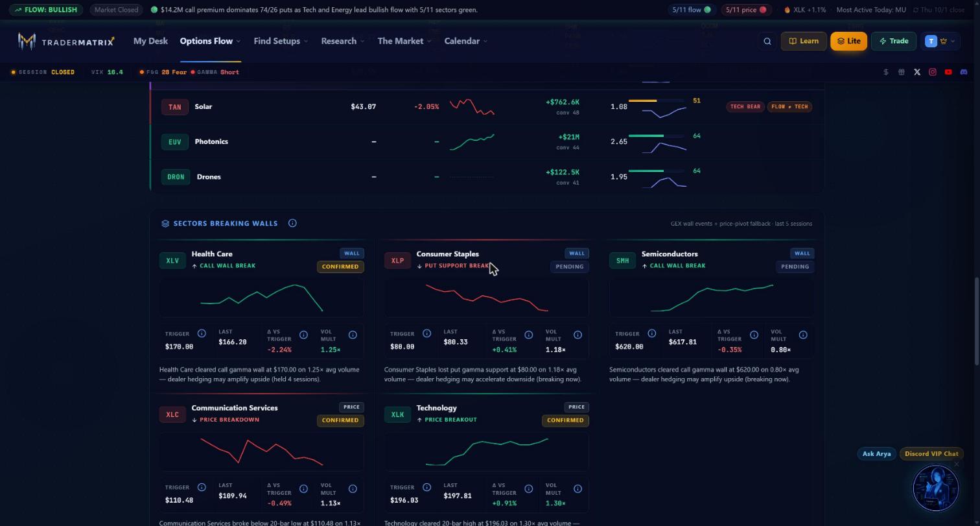Click the Δ vs Trigger info icon on Consumer Staples
The width and height of the screenshot is (980, 526).
coord(528,335)
